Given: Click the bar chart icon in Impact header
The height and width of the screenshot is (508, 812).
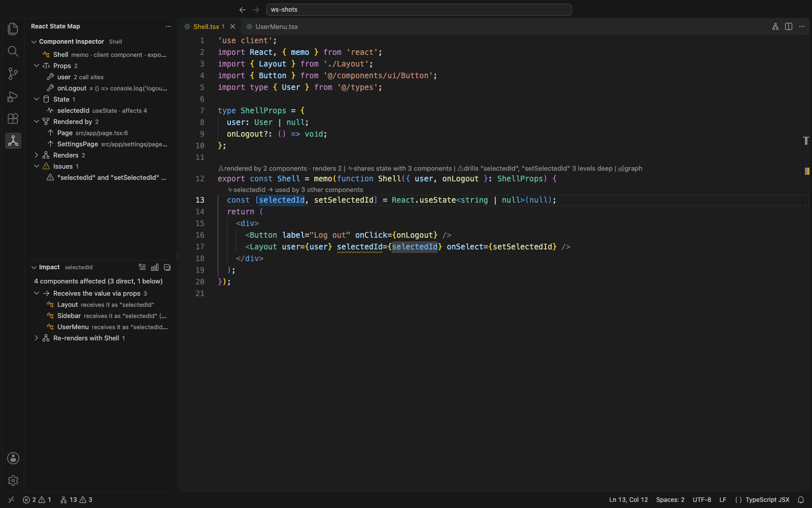Looking at the screenshot, I should click(155, 267).
